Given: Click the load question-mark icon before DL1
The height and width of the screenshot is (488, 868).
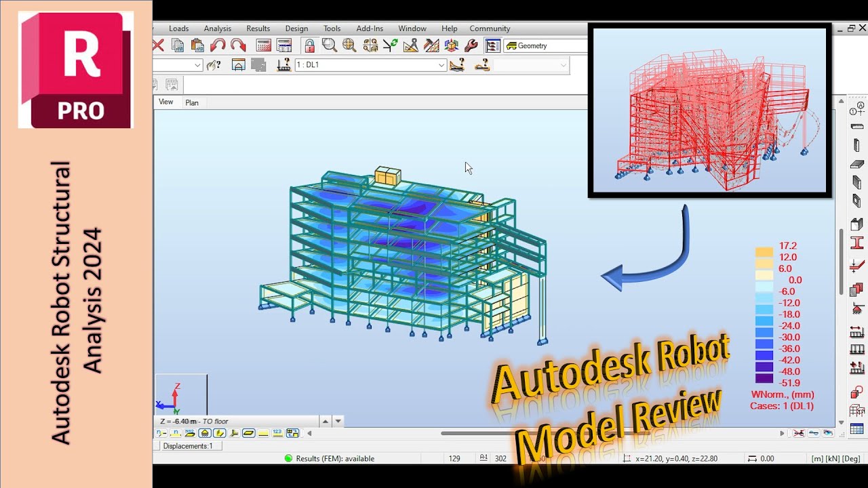Looking at the screenshot, I should 284,65.
